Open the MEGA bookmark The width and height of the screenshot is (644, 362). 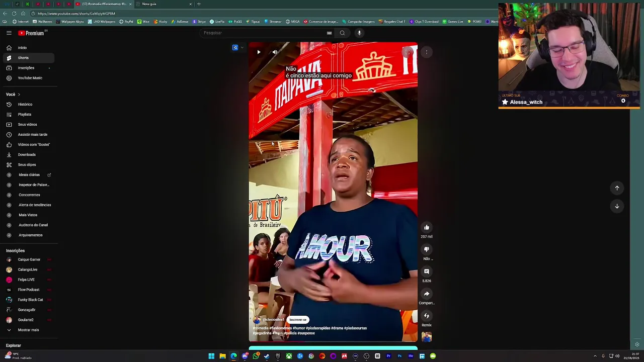pyautogui.click(x=292, y=22)
